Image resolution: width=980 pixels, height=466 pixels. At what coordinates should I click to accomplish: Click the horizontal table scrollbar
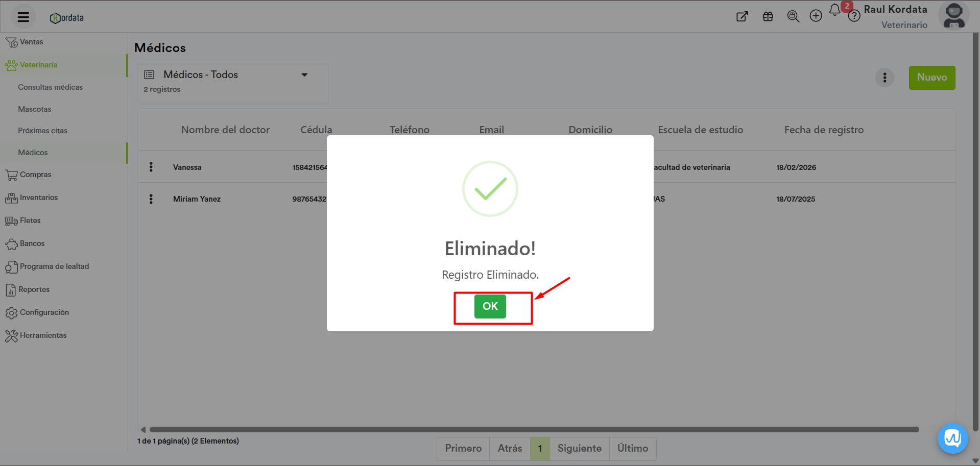pos(534,430)
